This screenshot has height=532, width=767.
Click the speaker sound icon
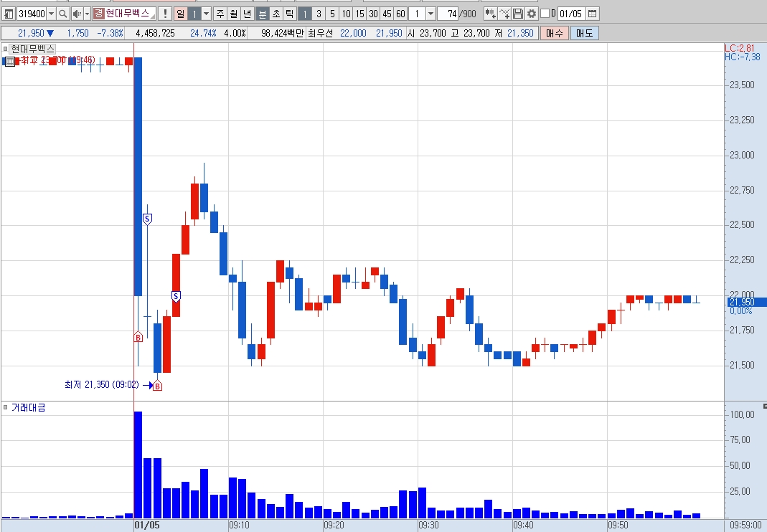click(x=77, y=14)
